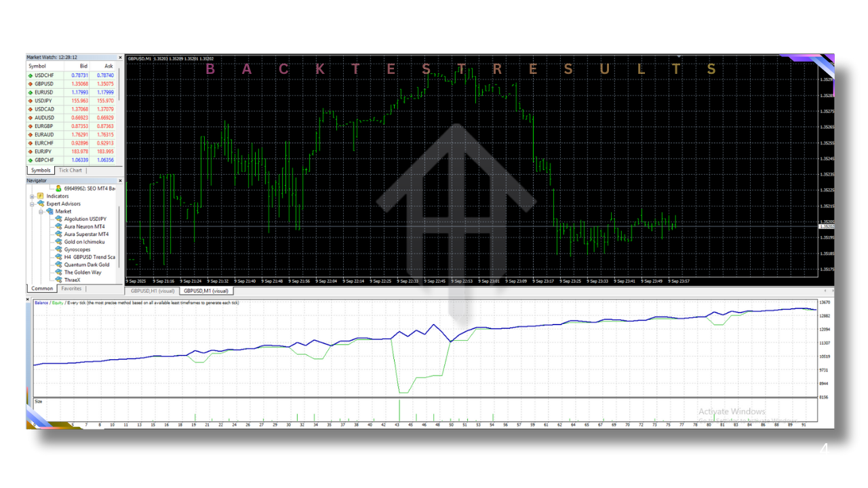Click the Indicators folder icon in Navigator

(x=39, y=196)
